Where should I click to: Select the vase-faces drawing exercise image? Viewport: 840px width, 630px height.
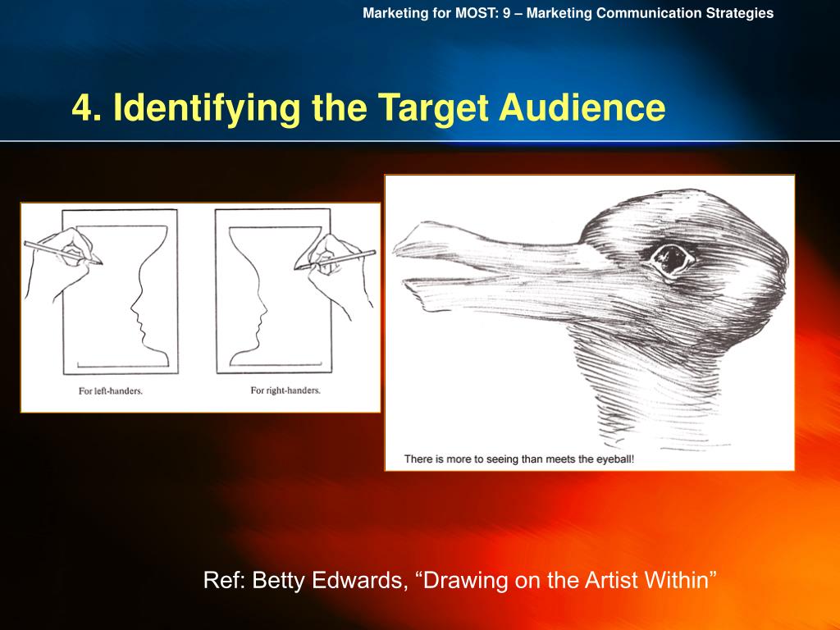pyautogui.click(x=200, y=308)
